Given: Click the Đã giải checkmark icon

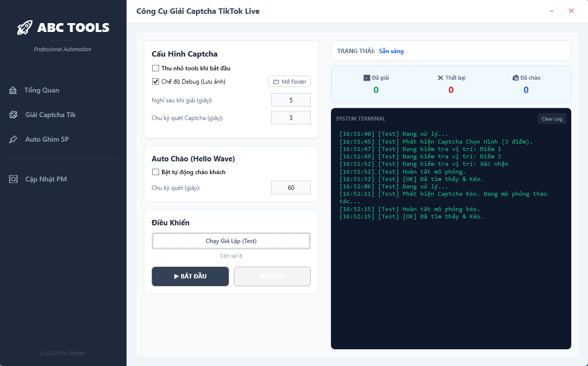Looking at the screenshot, I should click(x=366, y=78).
